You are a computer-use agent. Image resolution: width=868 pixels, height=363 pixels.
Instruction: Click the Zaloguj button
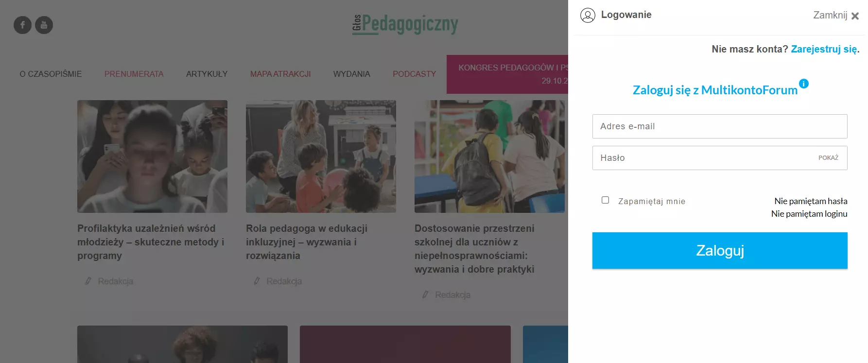720,250
